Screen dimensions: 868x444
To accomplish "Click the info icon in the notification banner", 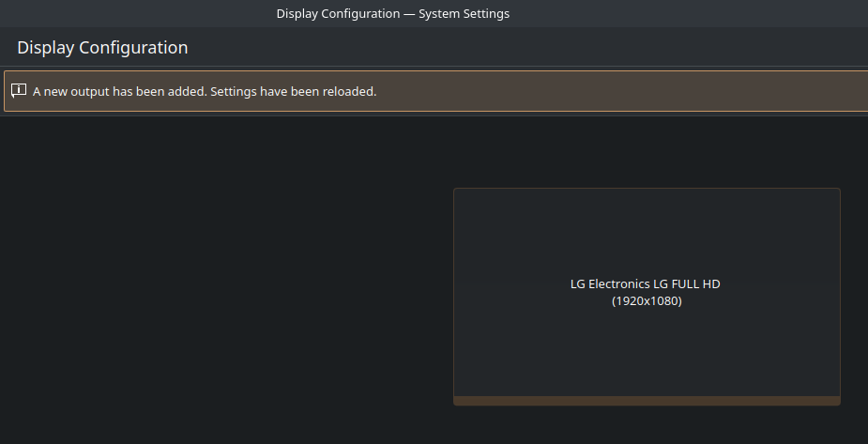I will (x=19, y=91).
